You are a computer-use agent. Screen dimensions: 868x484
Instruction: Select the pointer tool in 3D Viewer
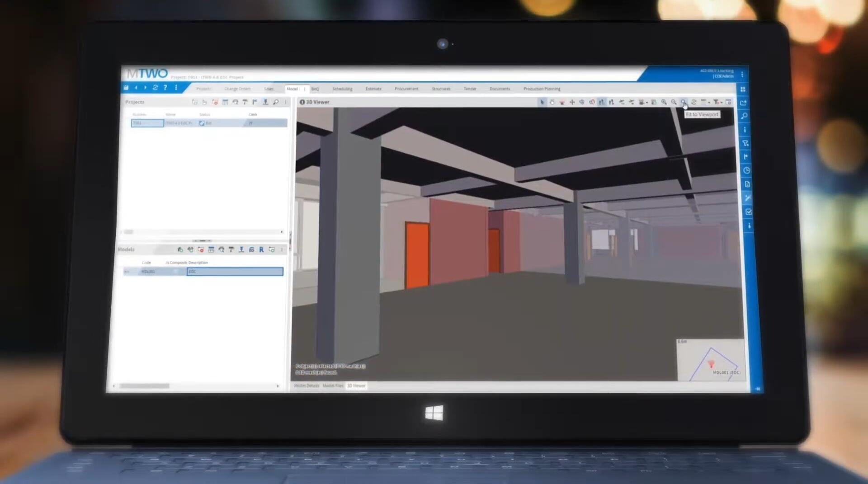[542, 102]
